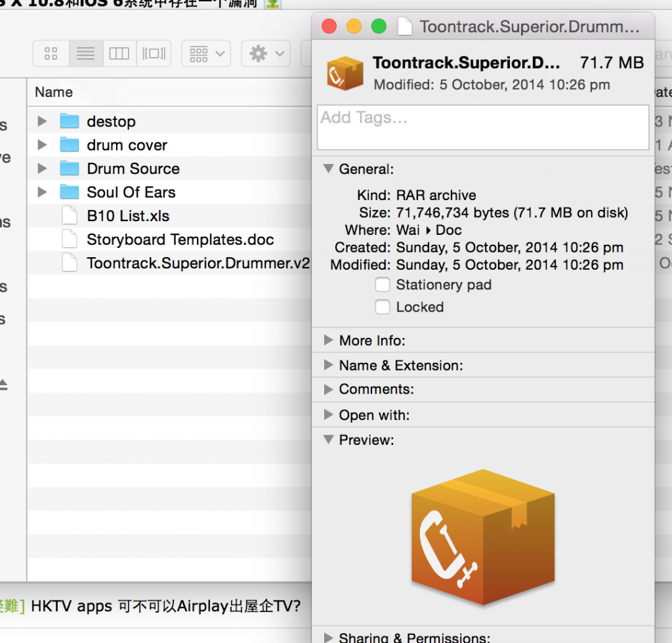Sort files by the Name column
Screen dimensions: 672x643
[54, 92]
